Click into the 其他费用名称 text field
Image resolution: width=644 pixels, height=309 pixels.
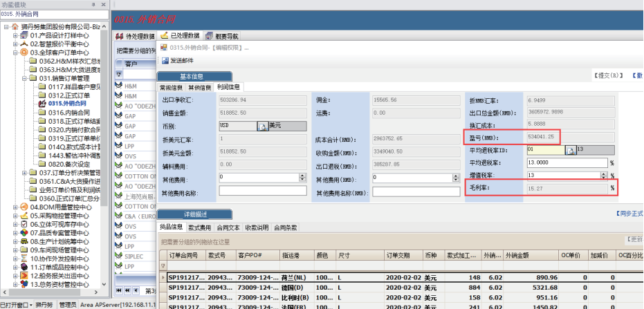253,190
